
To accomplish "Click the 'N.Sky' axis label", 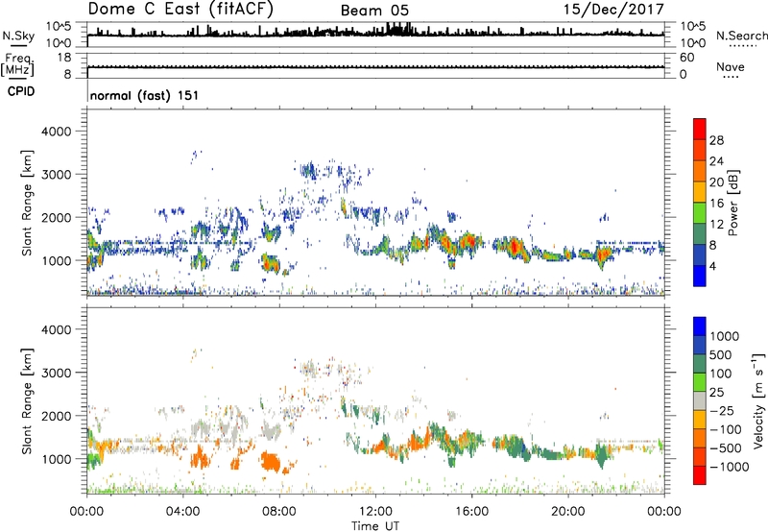I will [x=18, y=36].
